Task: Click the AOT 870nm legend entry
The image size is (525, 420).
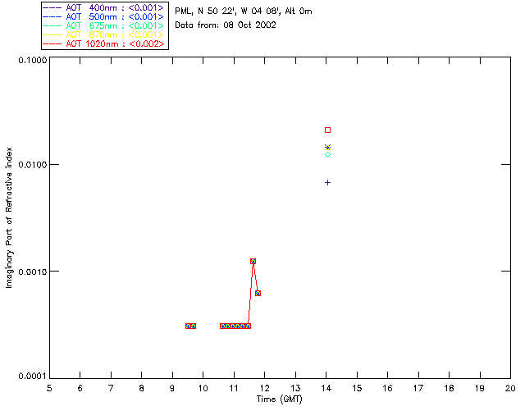Action: coord(104,34)
